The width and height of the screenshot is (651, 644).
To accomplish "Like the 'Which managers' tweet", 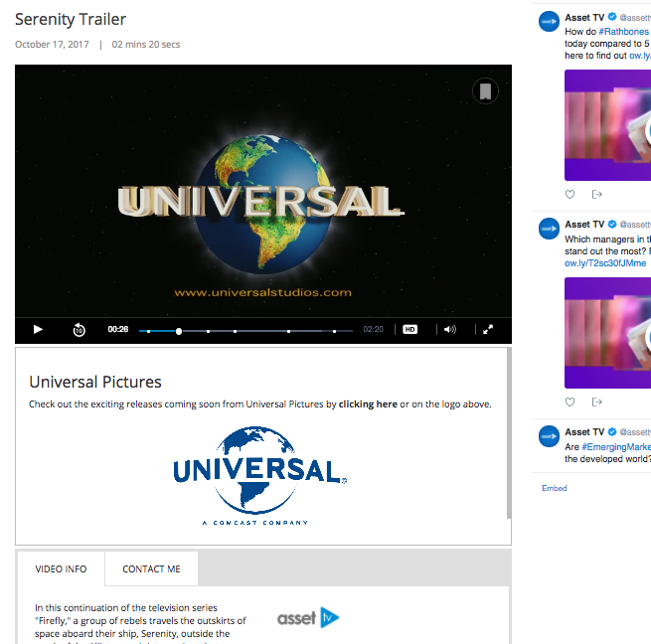I will (570, 402).
